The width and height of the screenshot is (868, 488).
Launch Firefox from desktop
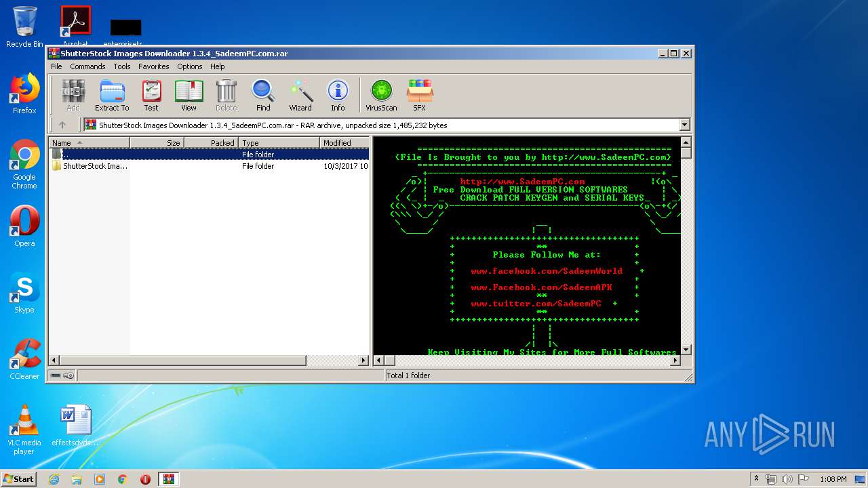[x=24, y=94]
